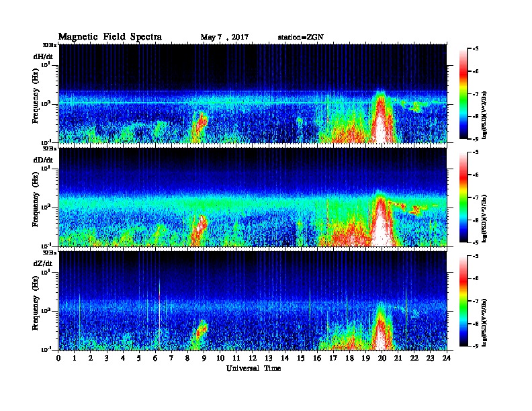Click hour tick "17" on the time axis

tap(334, 359)
